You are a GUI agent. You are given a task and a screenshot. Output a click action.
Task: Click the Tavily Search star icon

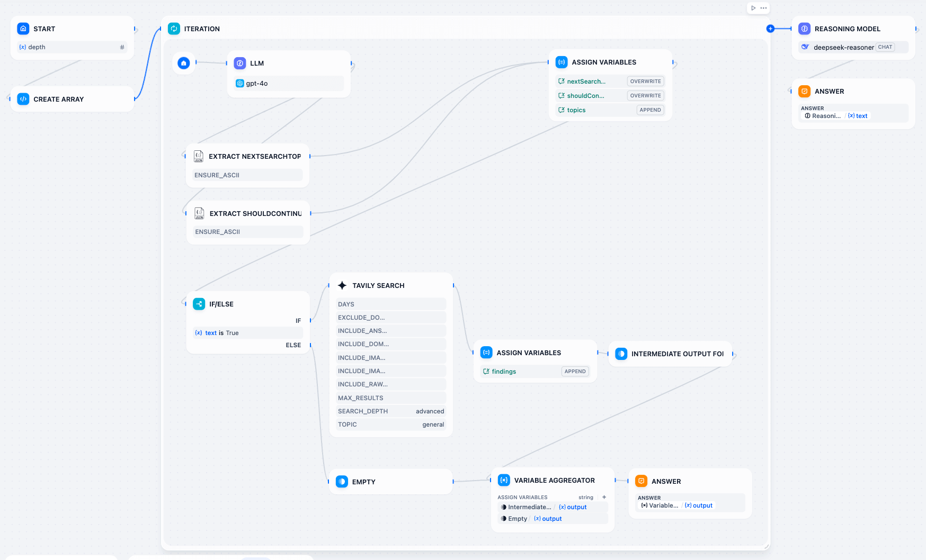click(x=342, y=285)
